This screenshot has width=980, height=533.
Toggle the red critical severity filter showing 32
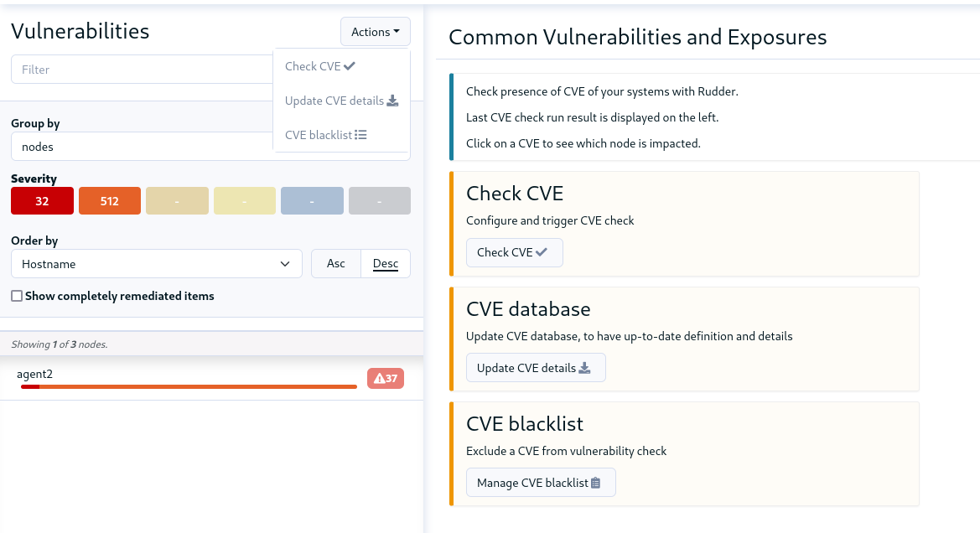click(x=41, y=200)
